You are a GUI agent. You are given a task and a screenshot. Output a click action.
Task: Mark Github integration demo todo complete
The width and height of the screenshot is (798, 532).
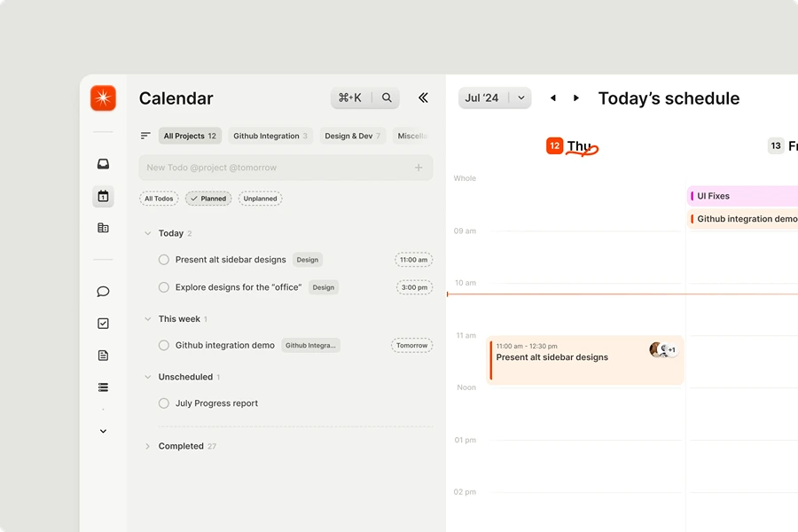point(164,345)
